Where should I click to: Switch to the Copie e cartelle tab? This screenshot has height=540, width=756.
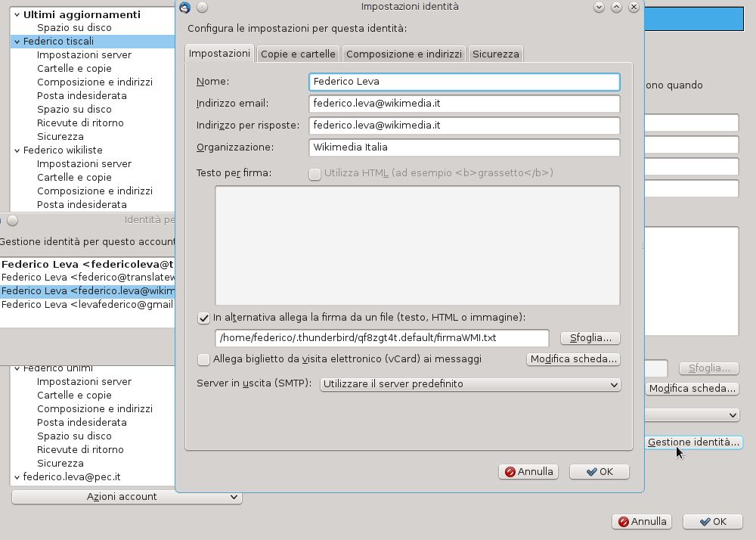click(298, 54)
